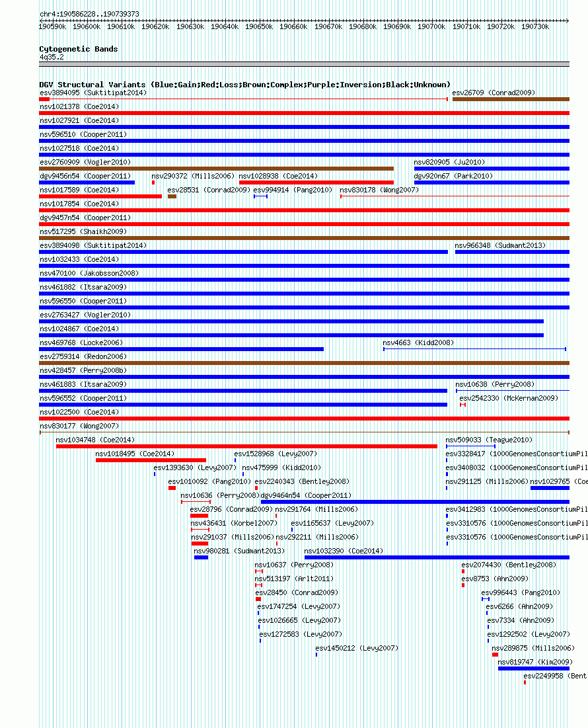
Task: Open nsv461883 (Itsara2009) label
Action: pyautogui.click(x=83, y=385)
